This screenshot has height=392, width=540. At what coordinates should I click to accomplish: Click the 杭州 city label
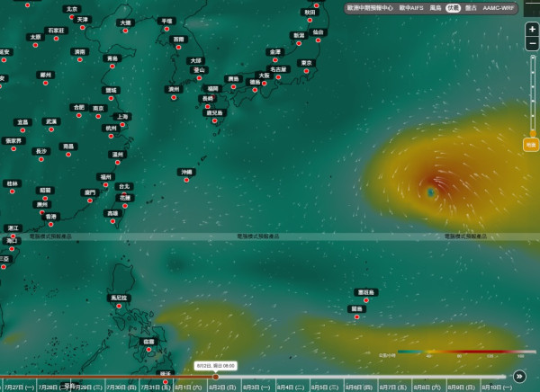[111, 128]
